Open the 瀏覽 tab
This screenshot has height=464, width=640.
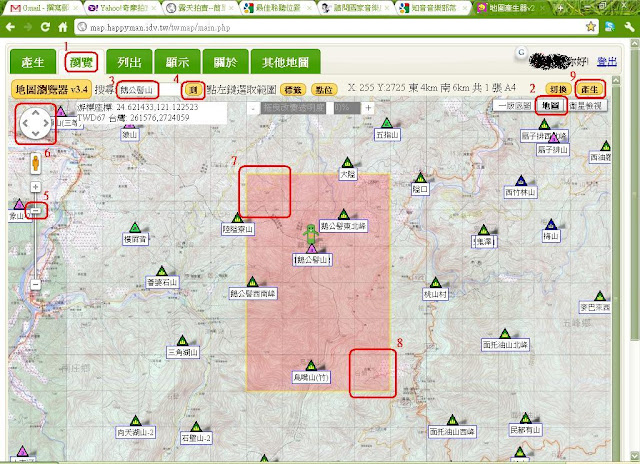[81, 62]
